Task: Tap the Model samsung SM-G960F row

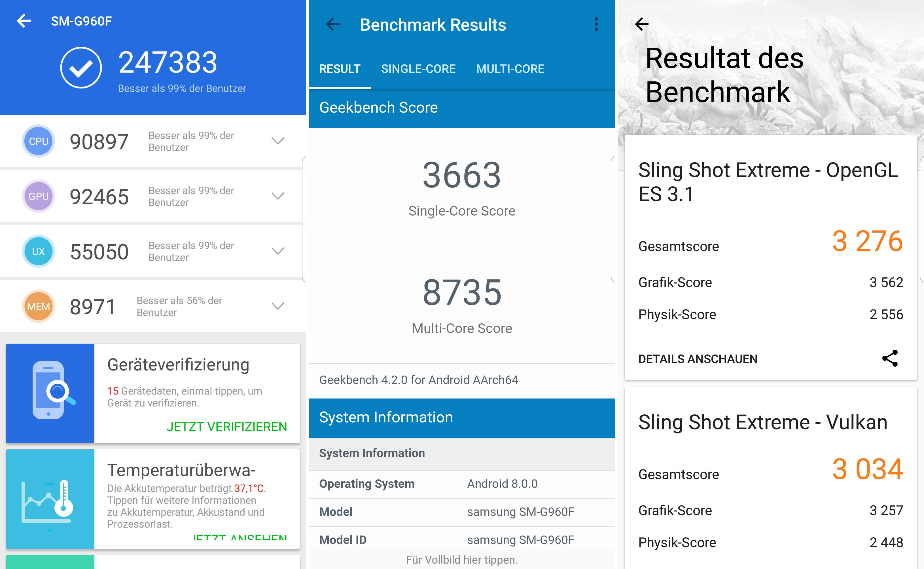Action: [x=462, y=512]
